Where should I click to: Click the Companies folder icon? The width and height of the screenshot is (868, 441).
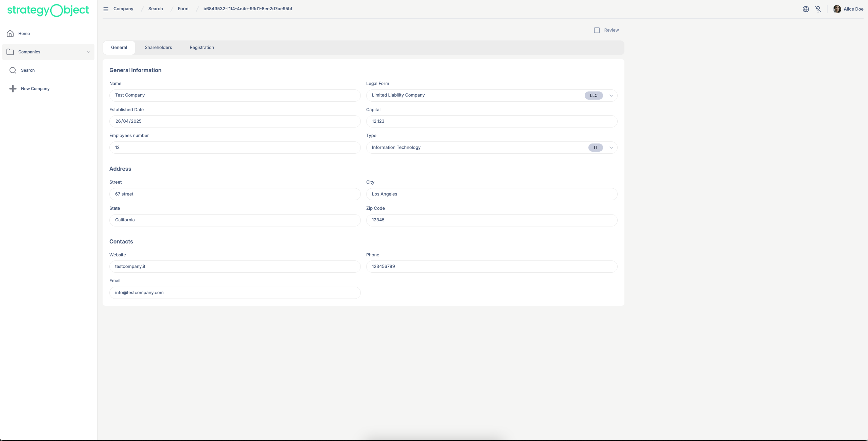pos(11,52)
